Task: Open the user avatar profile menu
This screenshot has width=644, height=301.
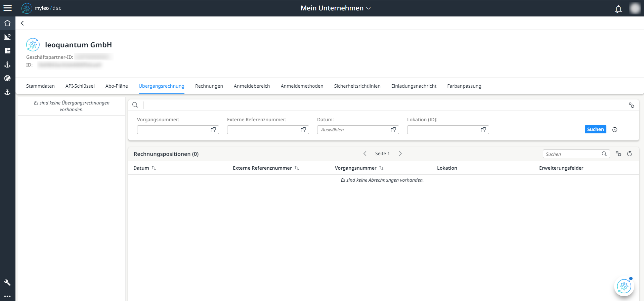Action: (x=635, y=8)
